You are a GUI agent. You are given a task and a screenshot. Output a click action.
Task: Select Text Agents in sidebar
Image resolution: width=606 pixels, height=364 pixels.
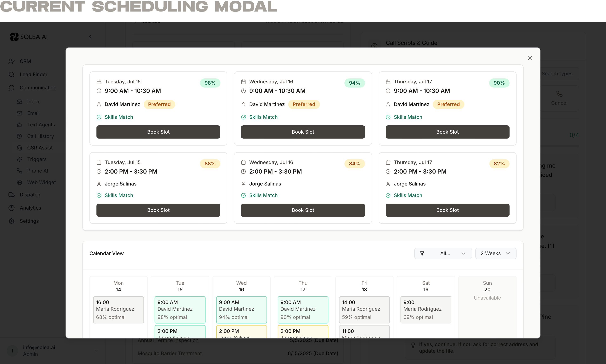pos(41,125)
